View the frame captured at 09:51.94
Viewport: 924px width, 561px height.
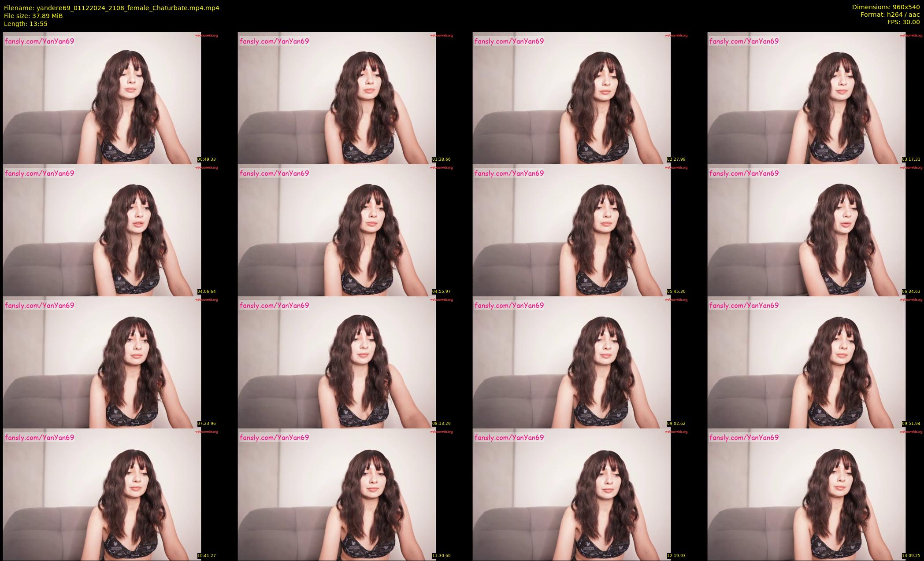tap(815, 362)
